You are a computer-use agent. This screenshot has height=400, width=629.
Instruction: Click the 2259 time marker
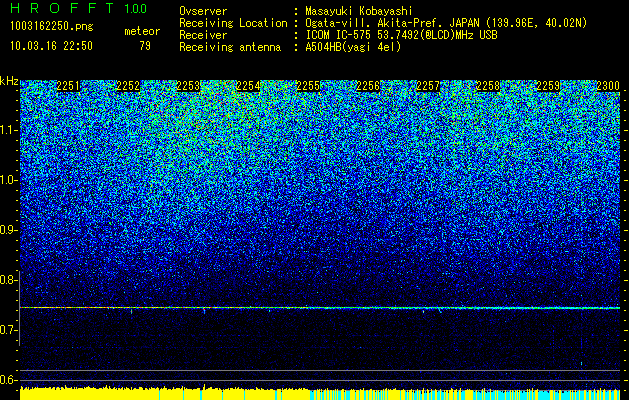click(x=548, y=86)
